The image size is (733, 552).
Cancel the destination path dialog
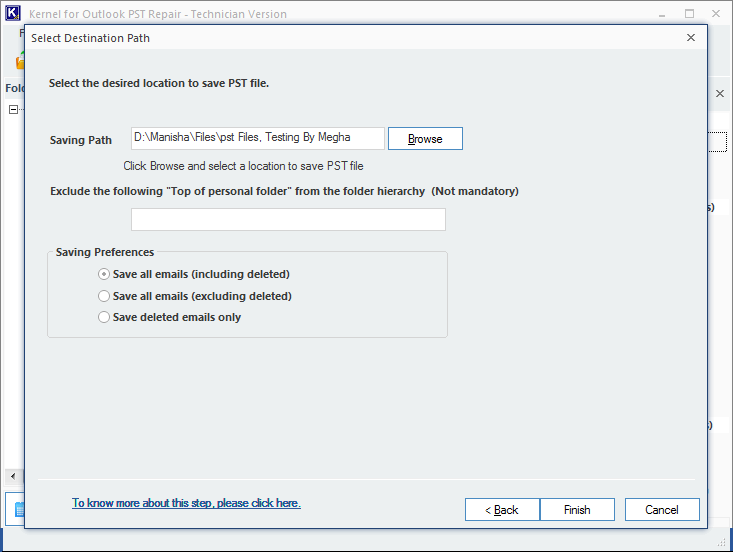(x=662, y=509)
